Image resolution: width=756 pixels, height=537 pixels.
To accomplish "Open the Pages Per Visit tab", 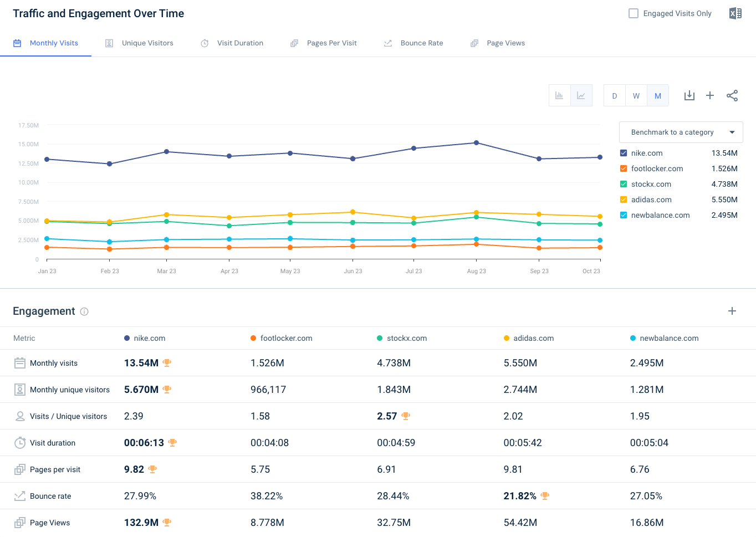I will 324,43.
